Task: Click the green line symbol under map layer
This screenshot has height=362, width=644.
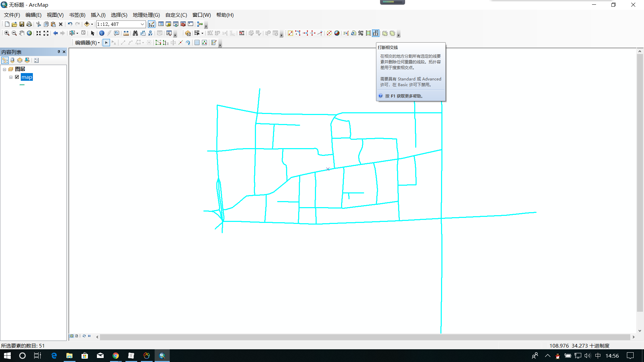Action: [x=22, y=85]
